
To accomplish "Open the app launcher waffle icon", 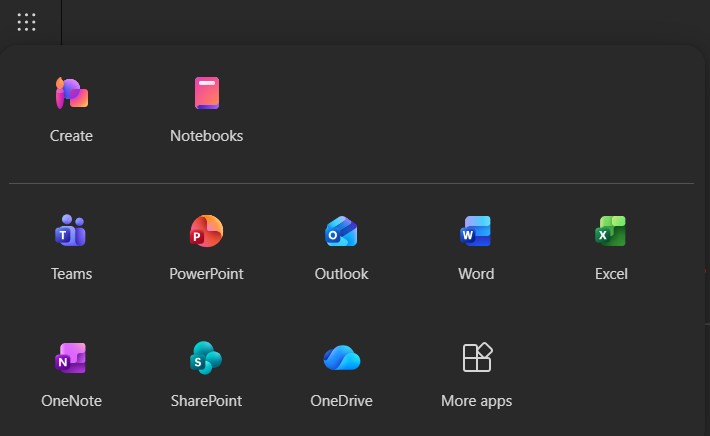I will [26, 22].
